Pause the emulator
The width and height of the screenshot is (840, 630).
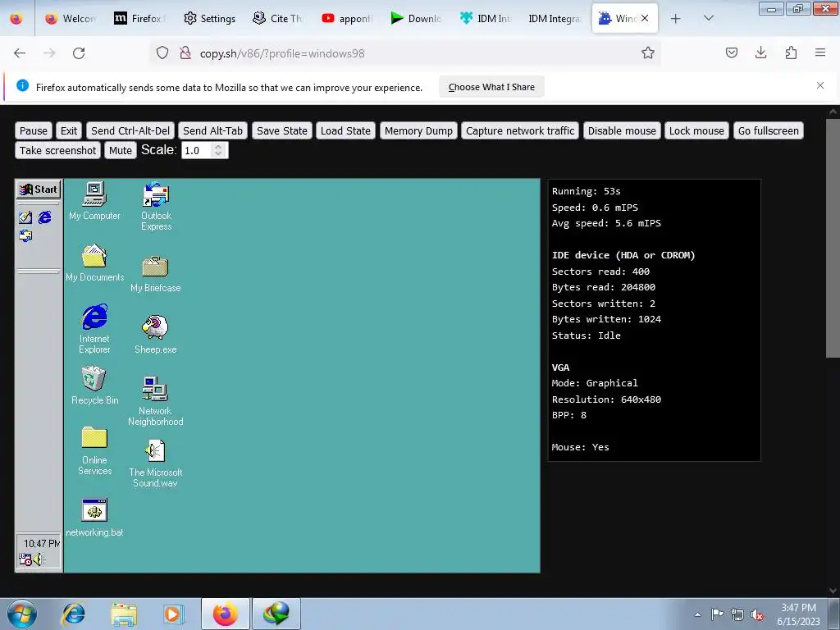pos(33,130)
